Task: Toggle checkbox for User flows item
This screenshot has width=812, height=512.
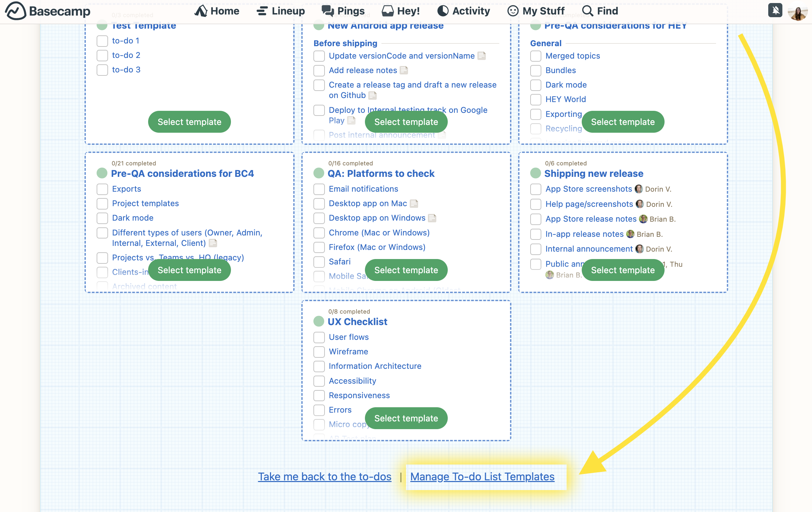Action: pyautogui.click(x=319, y=338)
